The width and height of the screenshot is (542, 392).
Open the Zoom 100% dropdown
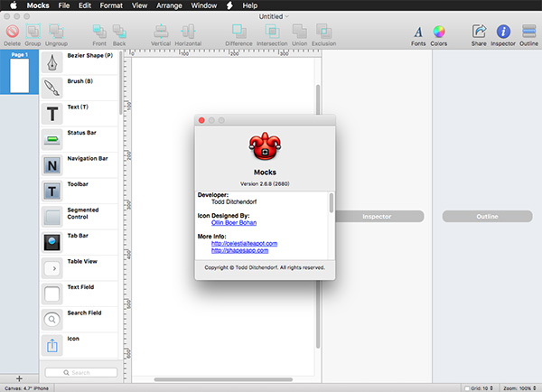pos(519,388)
